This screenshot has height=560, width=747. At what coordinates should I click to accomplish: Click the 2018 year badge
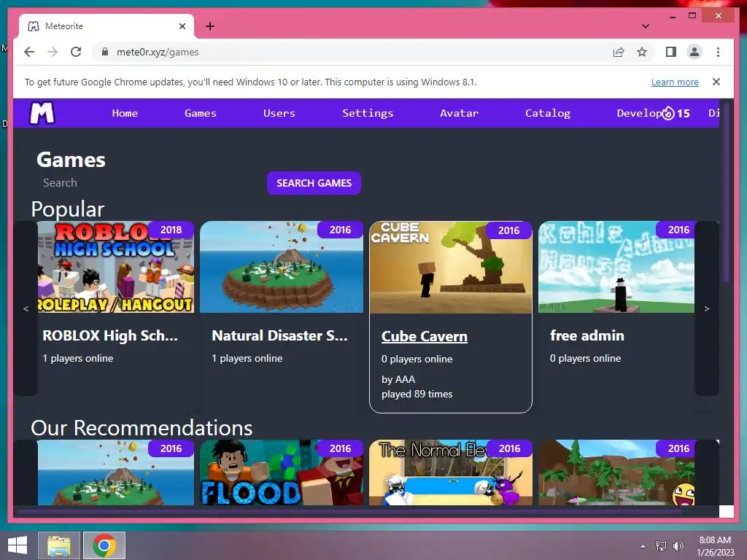point(171,230)
